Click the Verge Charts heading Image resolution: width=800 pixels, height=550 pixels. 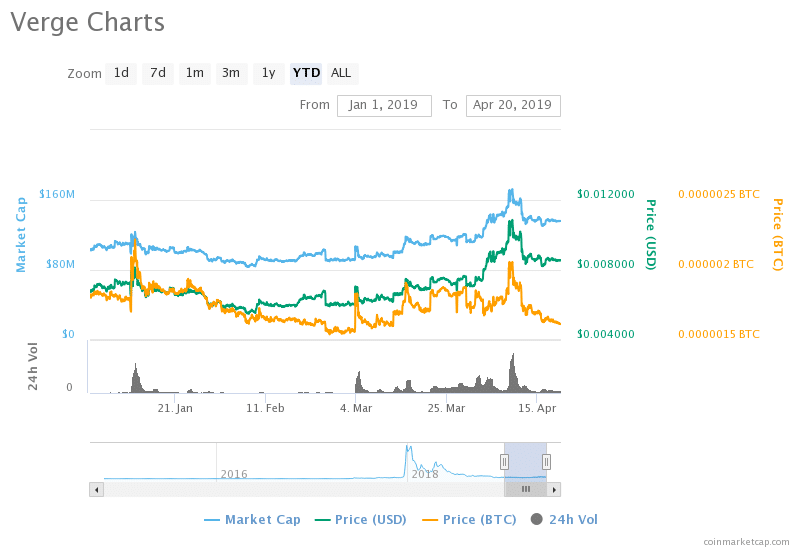(88, 22)
